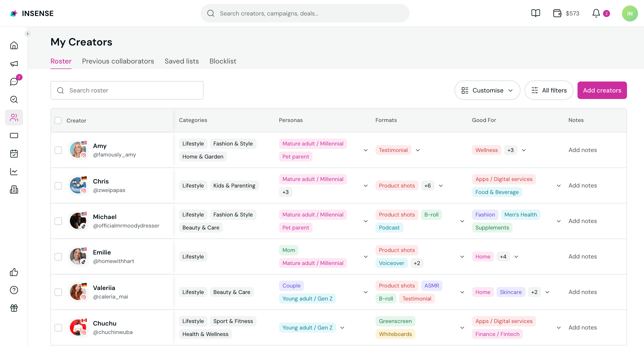Screen dimensions: 644x347
Task: Open the notifications bell
Action: click(x=596, y=13)
